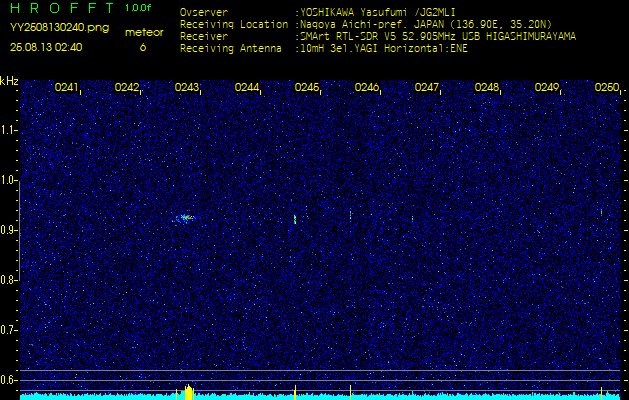
Task: Click the date stamp 25.08.13 02:40
Action: pos(46,47)
